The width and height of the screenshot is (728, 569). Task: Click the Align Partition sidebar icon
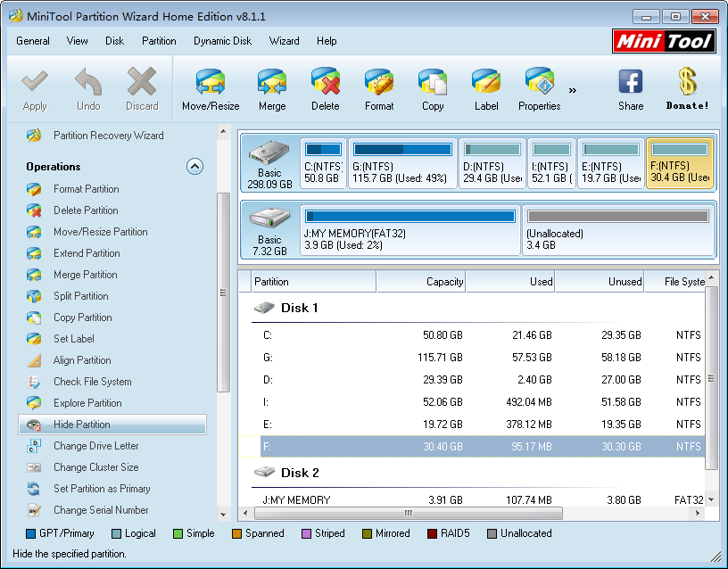pos(34,360)
